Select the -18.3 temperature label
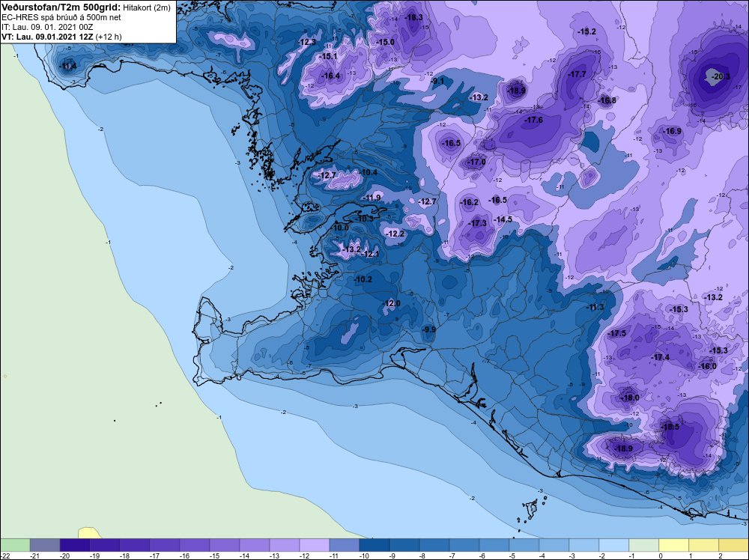 pos(413,17)
